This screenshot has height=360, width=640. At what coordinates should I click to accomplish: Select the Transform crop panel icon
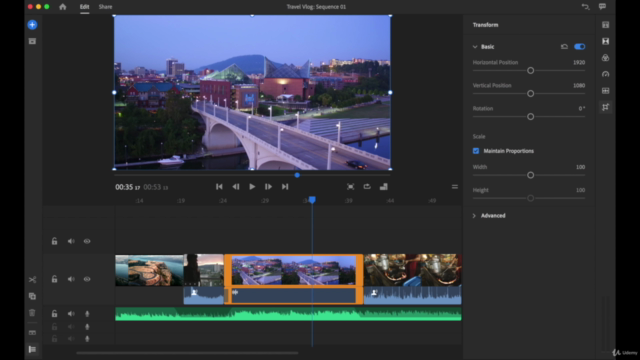pyautogui.click(x=605, y=107)
